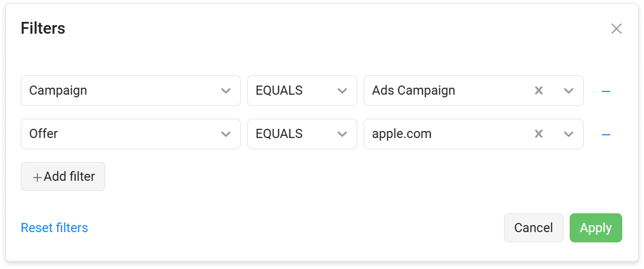Open the Offer filter field dropdown
Viewport: 644px width, 269px height.
tap(123, 134)
